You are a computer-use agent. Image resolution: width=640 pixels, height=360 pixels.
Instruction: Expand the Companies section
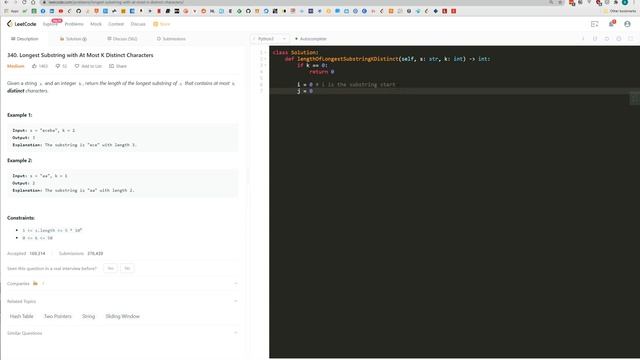236,283
